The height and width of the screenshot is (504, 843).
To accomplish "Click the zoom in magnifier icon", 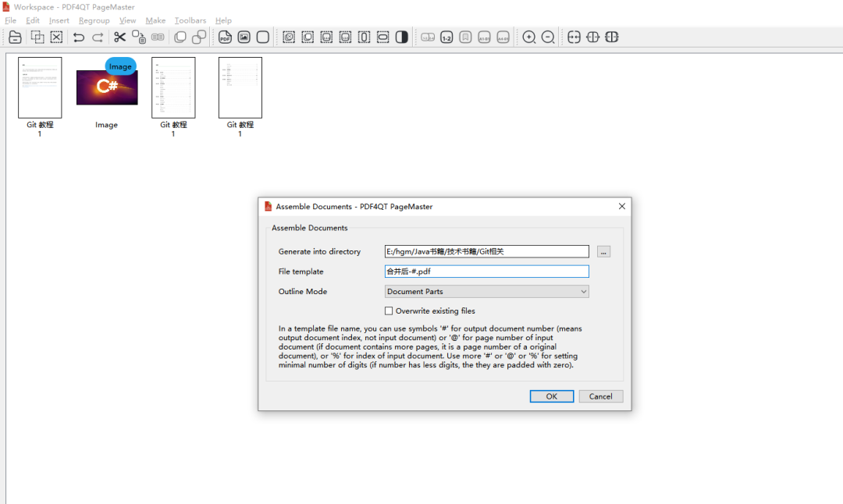I will pos(529,37).
